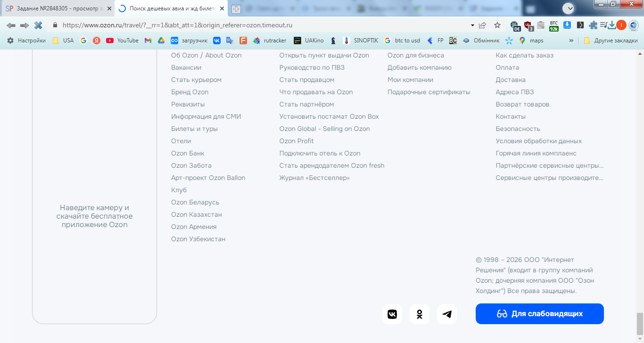Open the Настройки bookmark

tap(26, 41)
